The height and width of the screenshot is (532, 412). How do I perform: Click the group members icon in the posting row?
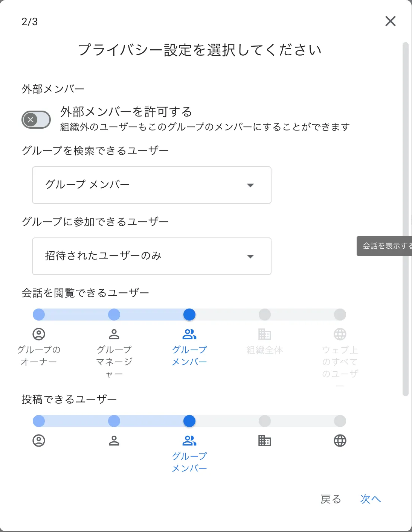click(189, 441)
